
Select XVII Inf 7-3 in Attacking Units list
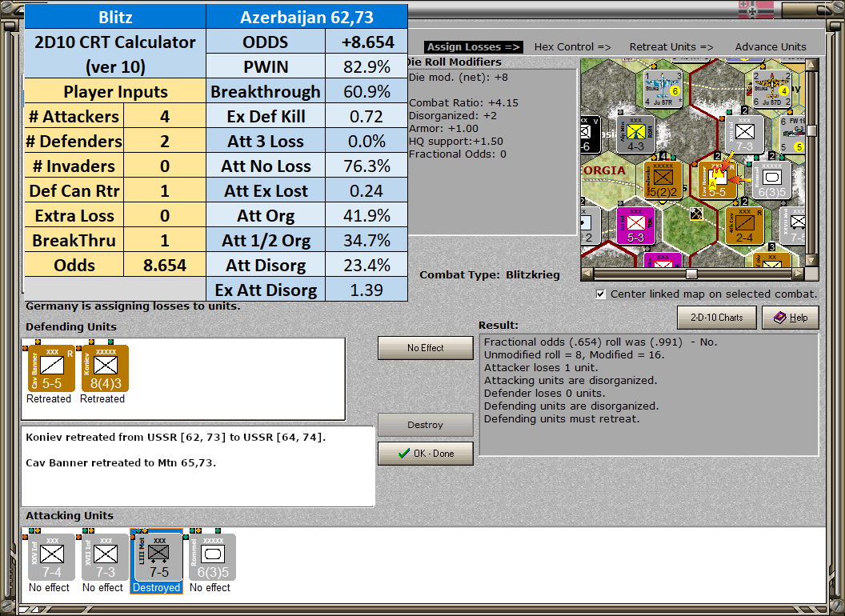(105, 558)
